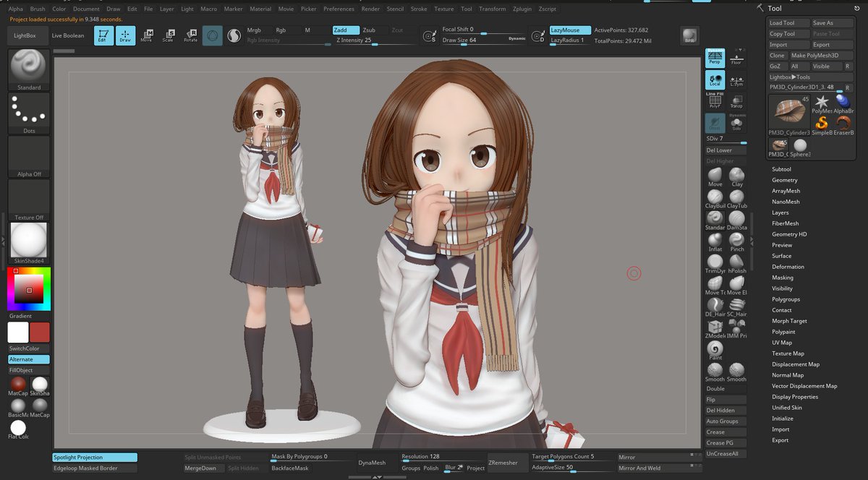Open the Material menu
Image resolution: width=868 pixels, height=480 pixels.
(x=260, y=9)
